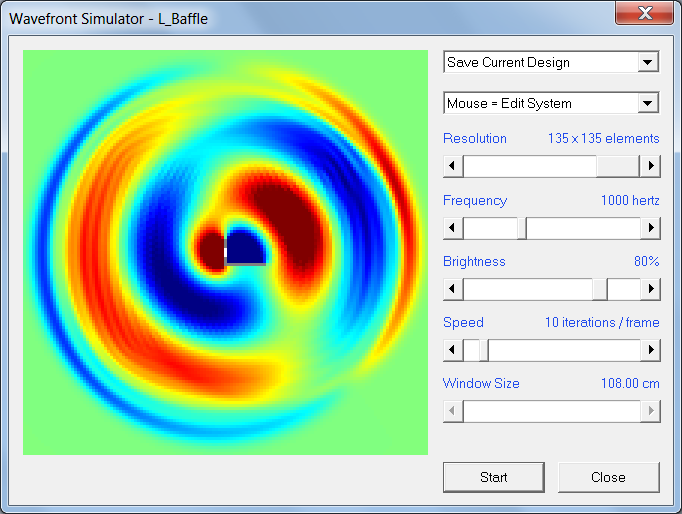Click the Frequency slider thumb

[x=522, y=228]
